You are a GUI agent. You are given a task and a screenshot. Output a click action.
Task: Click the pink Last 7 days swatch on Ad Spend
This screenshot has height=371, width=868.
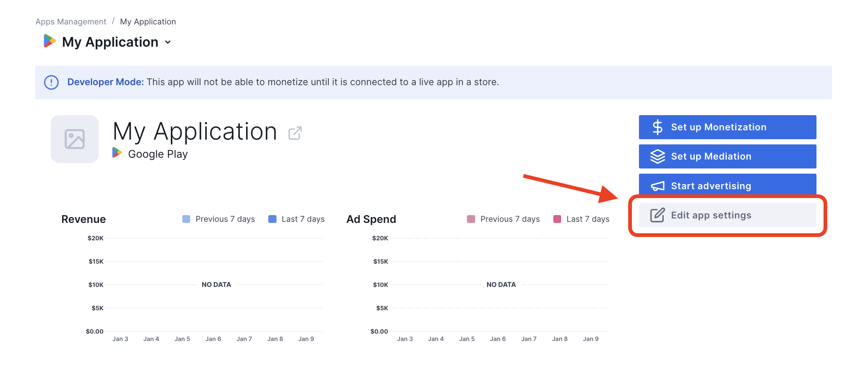click(557, 219)
